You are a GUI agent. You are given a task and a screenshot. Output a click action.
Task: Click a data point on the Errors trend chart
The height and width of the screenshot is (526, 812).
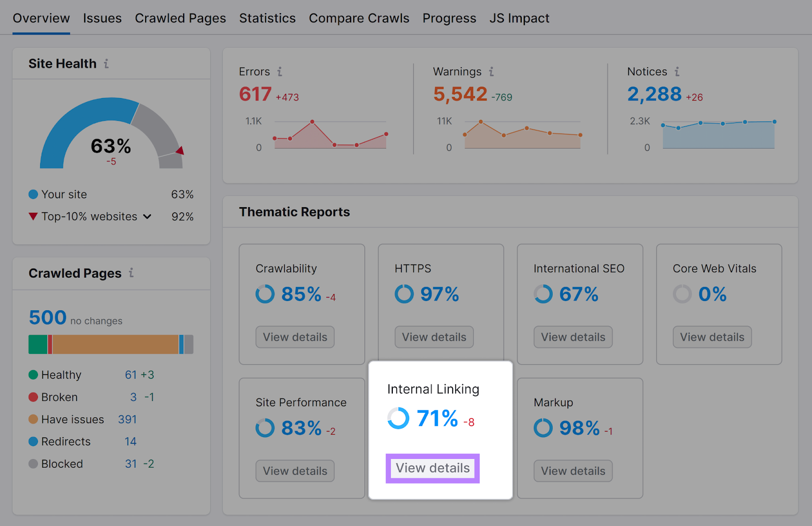coord(311,122)
